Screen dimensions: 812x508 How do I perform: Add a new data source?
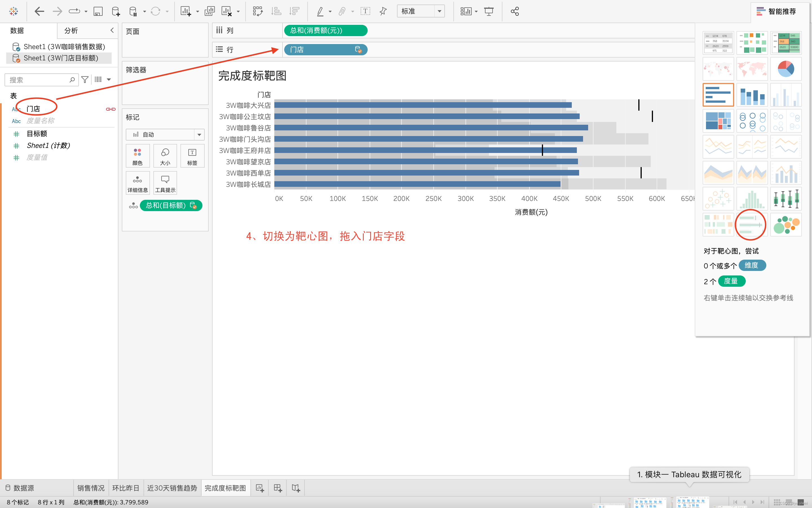(x=115, y=11)
